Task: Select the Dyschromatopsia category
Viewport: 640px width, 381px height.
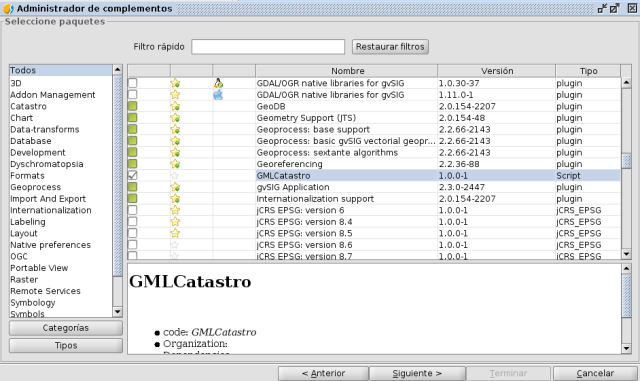Action: tap(60, 164)
